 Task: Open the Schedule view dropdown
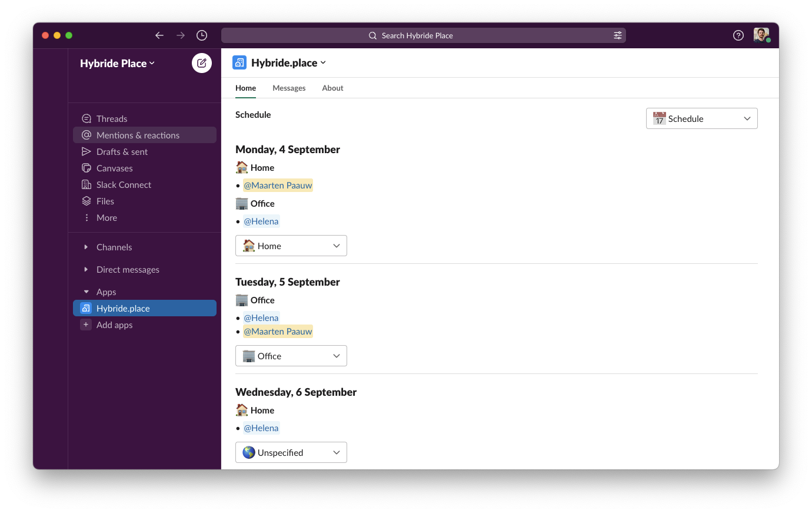pyautogui.click(x=701, y=118)
